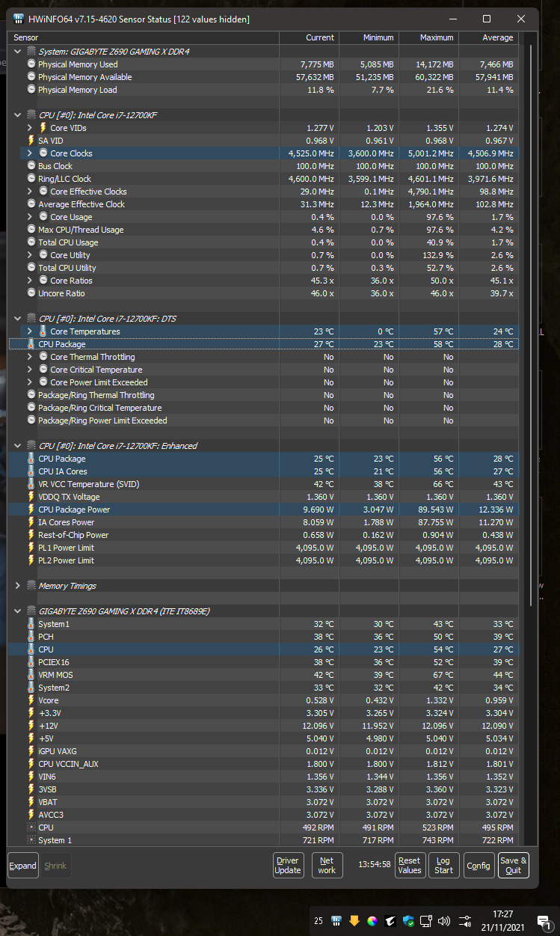Collapse the GIGABYTE Z690 ITE IT8689E section
This screenshot has height=936, width=560.
tap(18, 611)
